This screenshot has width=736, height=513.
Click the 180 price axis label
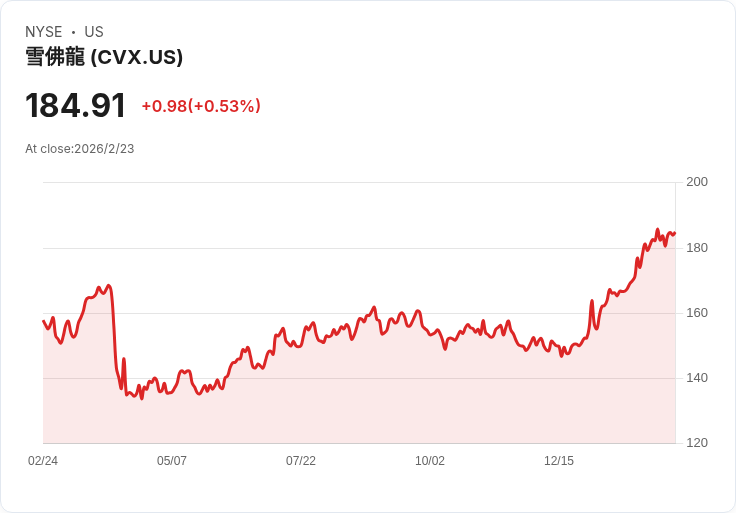coord(697,248)
